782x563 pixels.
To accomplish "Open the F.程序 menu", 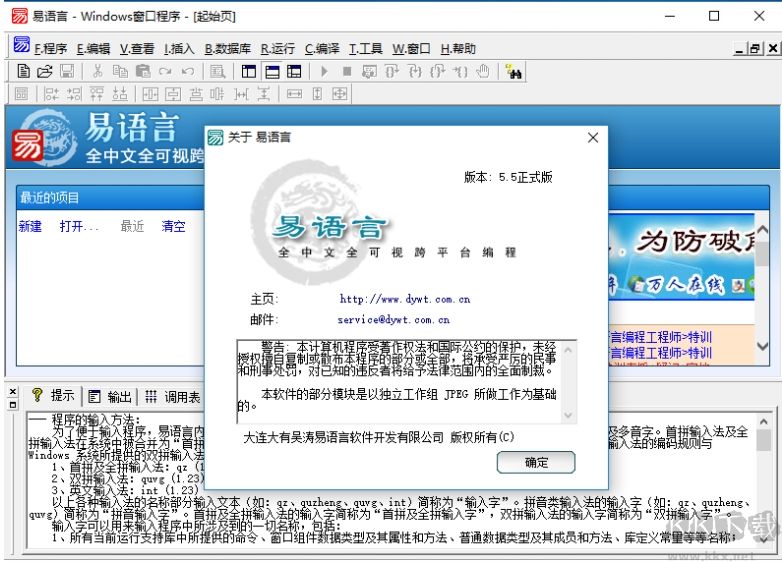I will pos(50,48).
